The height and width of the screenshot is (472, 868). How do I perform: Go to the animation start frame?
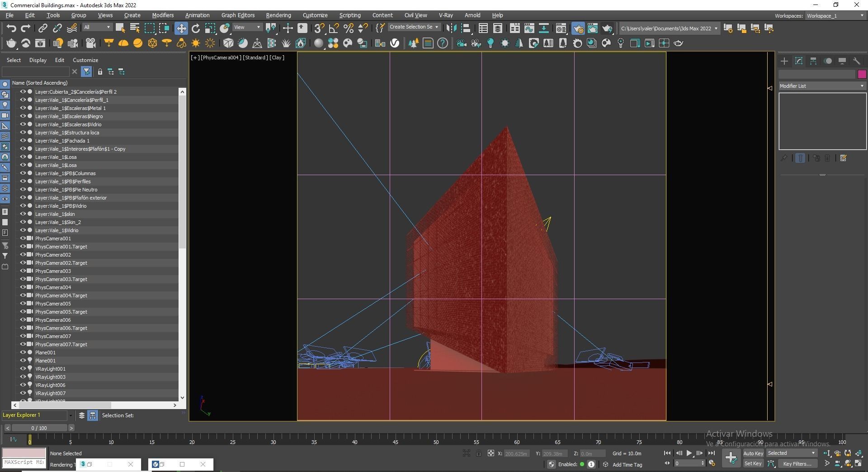pos(667,453)
